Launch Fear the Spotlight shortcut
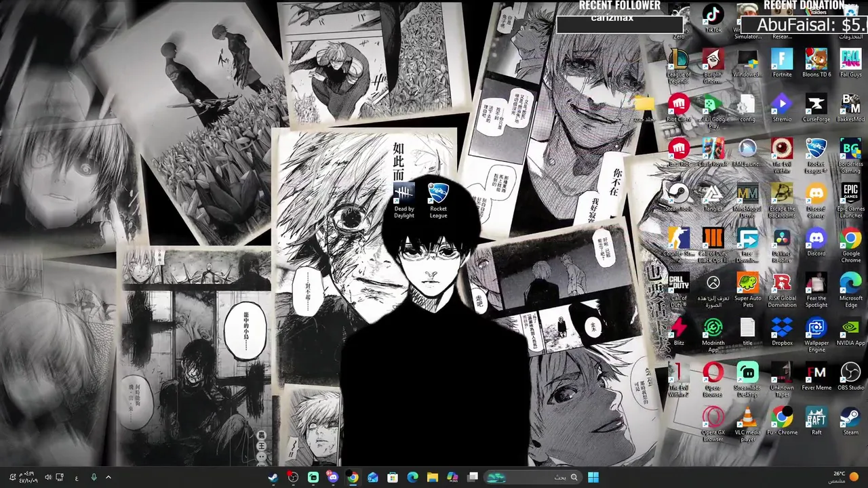The width and height of the screenshot is (868, 488). tap(816, 290)
